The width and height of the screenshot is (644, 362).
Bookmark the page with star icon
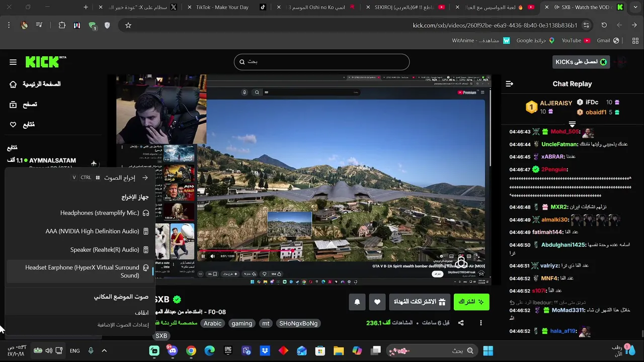pos(128,25)
